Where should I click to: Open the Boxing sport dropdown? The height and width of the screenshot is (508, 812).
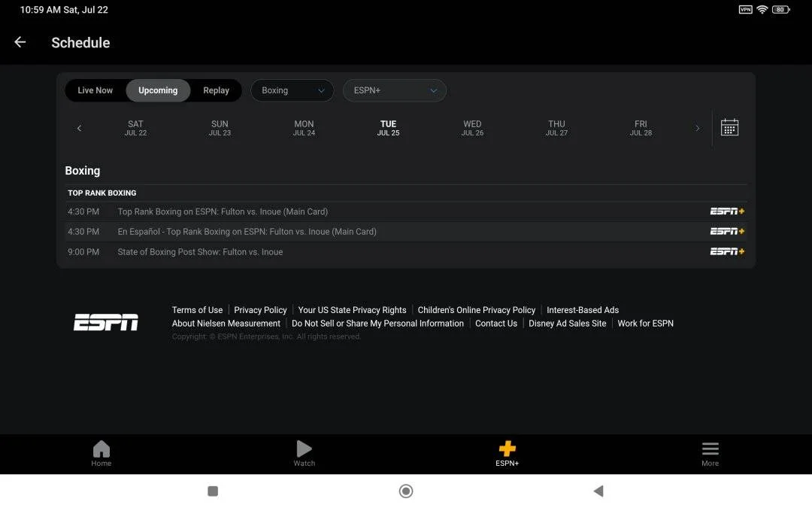pos(292,90)
